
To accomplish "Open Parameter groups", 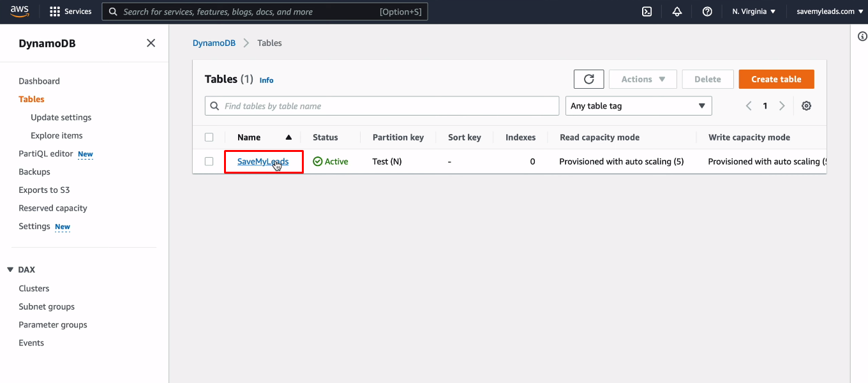I will click(53, 324).
